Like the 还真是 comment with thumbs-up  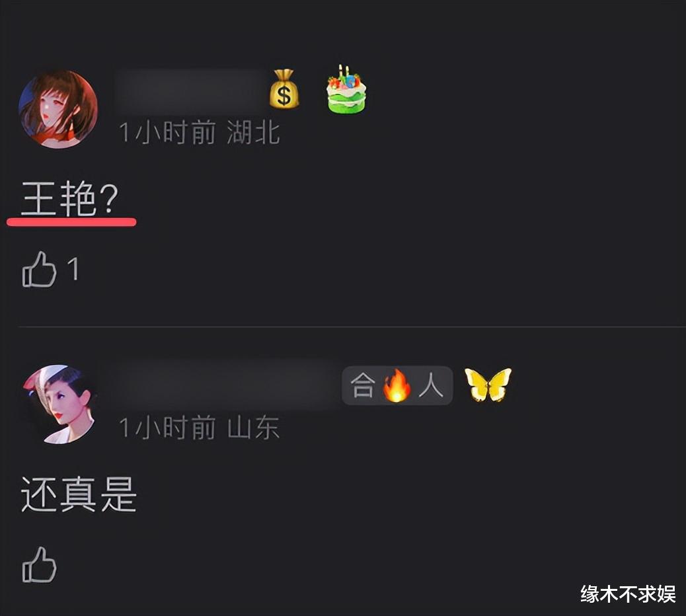coord(40,565)
